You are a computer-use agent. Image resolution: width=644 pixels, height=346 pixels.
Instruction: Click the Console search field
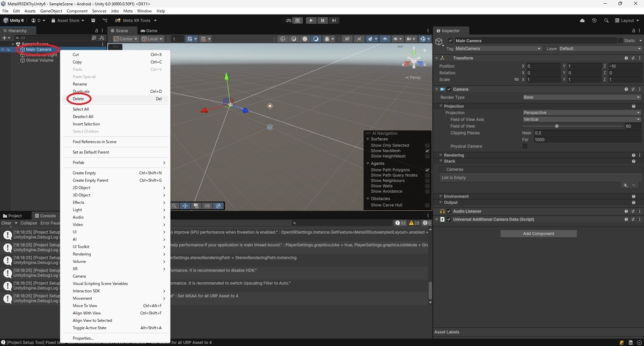click(x=342, y=223)
